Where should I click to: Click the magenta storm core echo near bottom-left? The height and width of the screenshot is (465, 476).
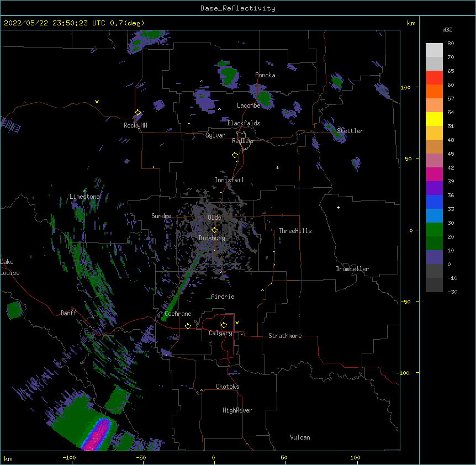click(x=98, y=436)
